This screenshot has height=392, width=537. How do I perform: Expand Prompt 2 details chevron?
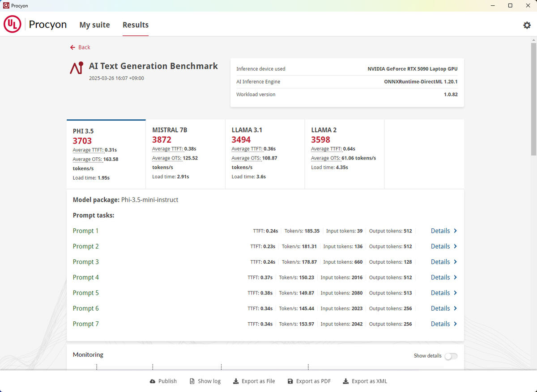click(456, 247)
